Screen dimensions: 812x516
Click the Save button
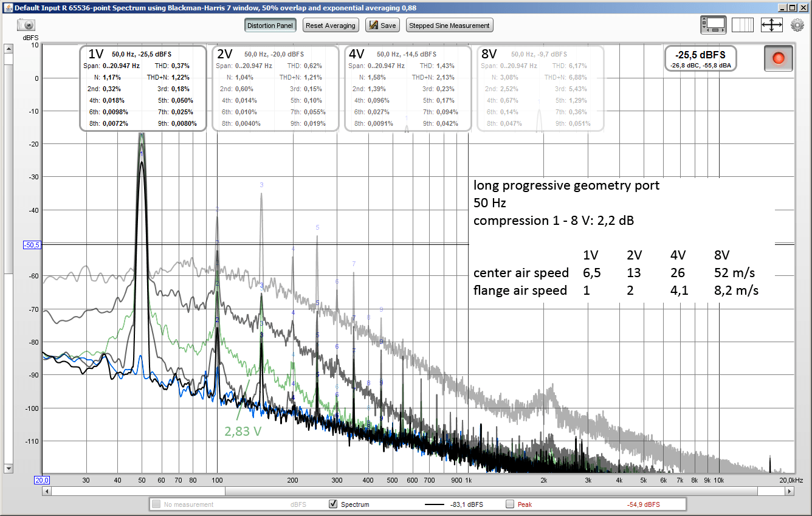click(x=383, y=26)
